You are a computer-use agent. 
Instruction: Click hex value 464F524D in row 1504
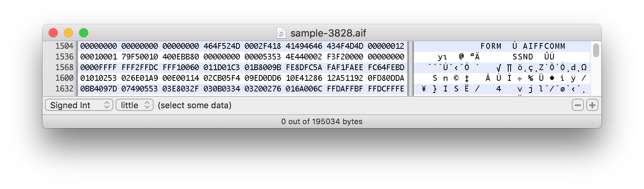pos(222,46)
